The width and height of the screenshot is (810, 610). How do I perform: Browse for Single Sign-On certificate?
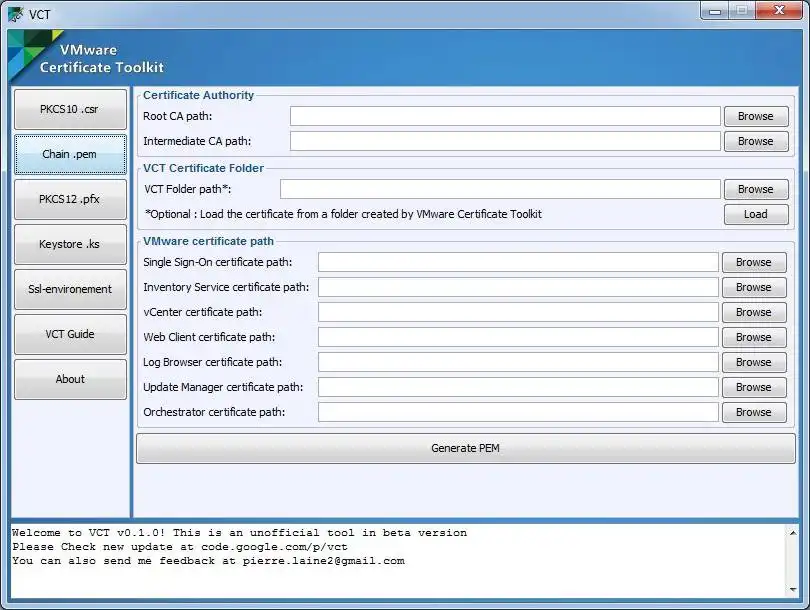point(754,262)
